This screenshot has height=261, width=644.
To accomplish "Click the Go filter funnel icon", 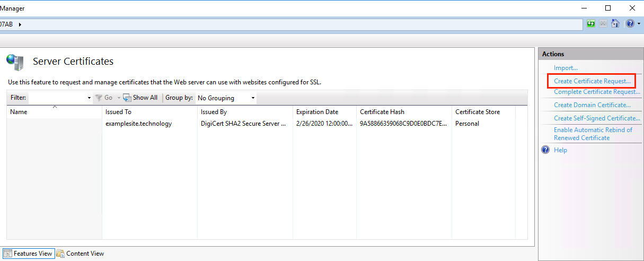I will coord(99,98).
